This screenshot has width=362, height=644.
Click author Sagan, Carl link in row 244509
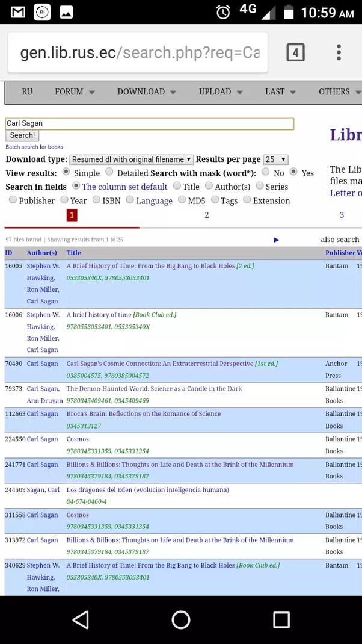click(x=43, y=489)
